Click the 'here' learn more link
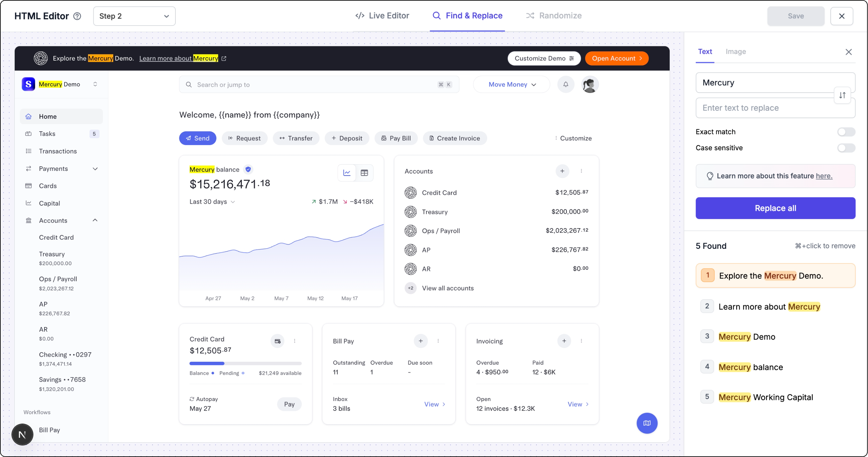Viewport: 868px width, 457px height. click(x=824, y=176)
